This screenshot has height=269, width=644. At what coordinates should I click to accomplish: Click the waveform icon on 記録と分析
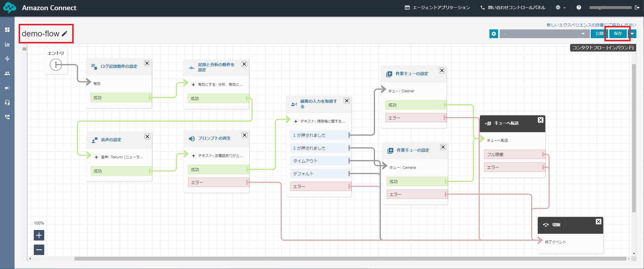pyautogui.click(x=192, y=68)
